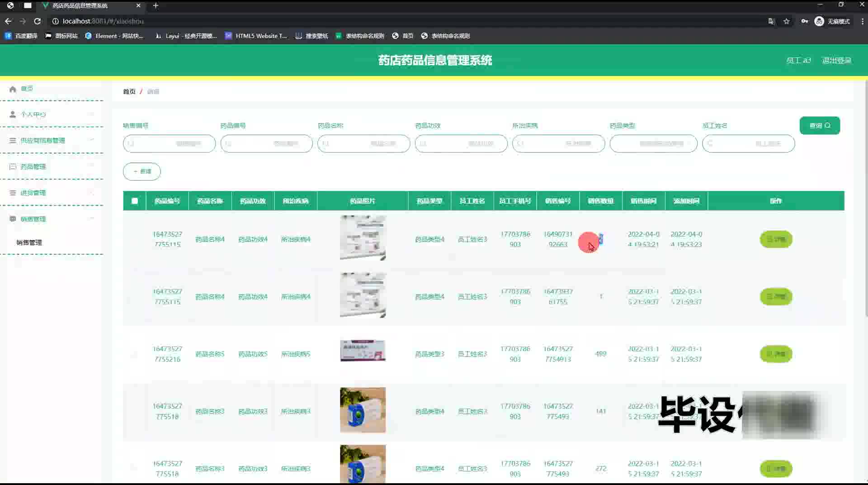Viewport: 868px width, 485px height.
Task: Open the Layui bookmark
Action: [x=186, y=36]
